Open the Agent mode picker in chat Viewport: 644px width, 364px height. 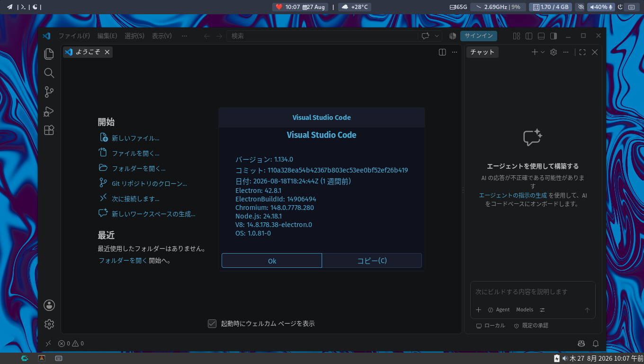[499, 310]
